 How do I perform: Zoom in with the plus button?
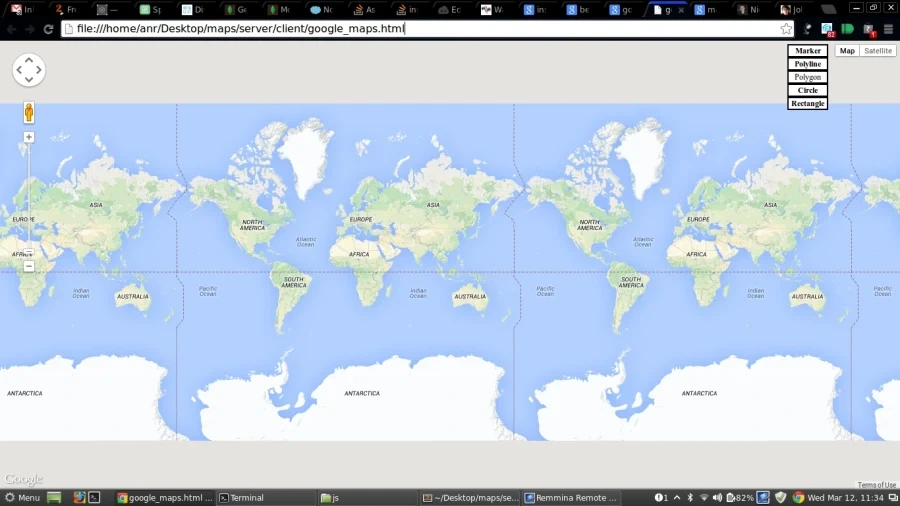click(29, 137)
